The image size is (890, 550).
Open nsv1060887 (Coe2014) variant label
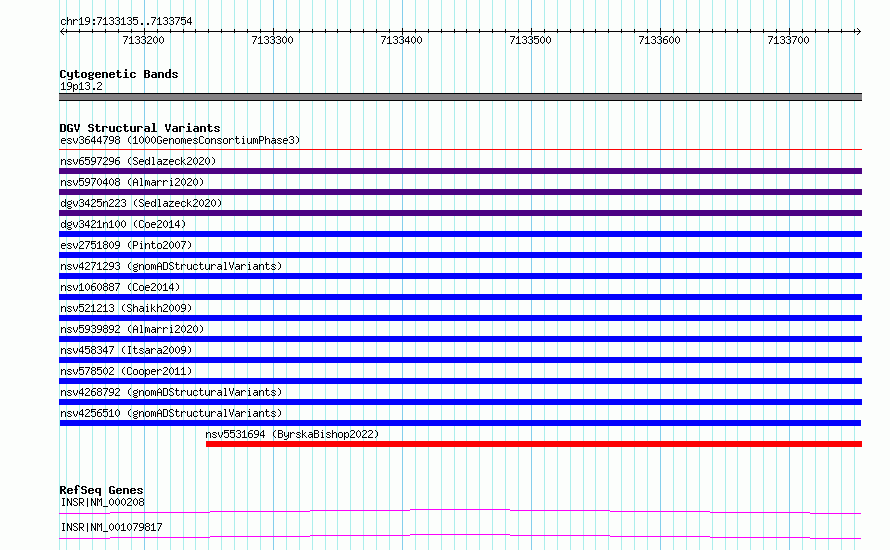(x=120, y=287)
